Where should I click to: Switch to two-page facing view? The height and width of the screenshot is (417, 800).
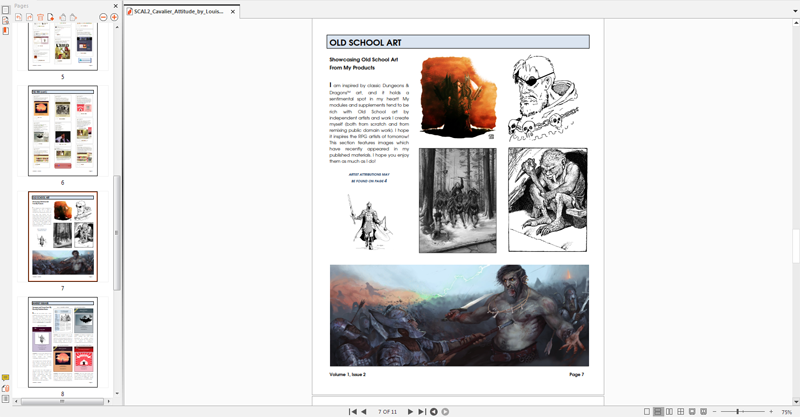(669, 411)
